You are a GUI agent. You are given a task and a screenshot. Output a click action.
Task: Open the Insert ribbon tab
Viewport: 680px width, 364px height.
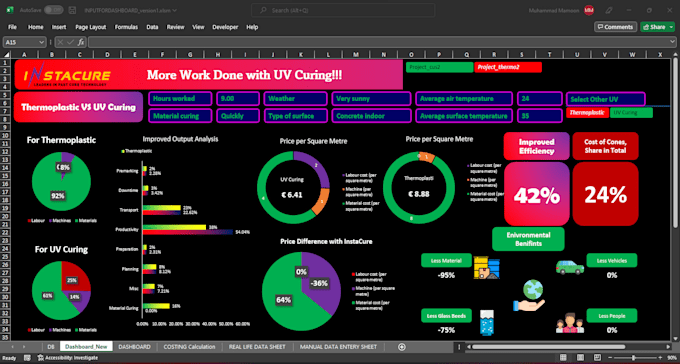59,27
